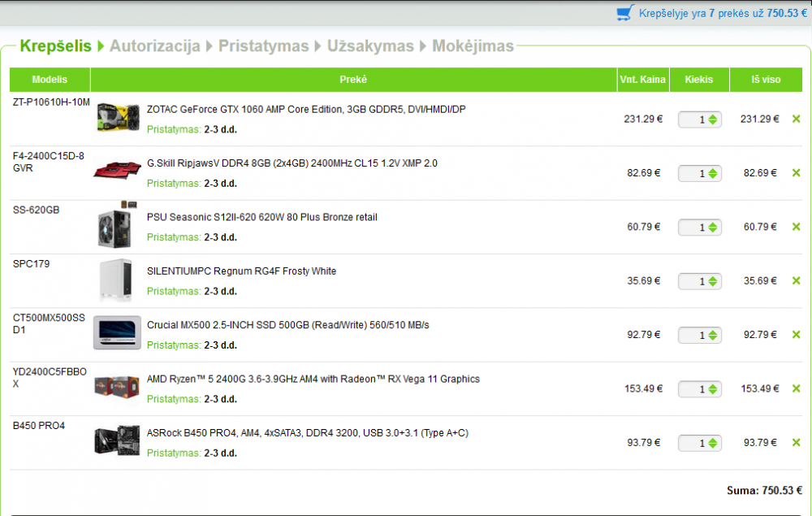Open PSU Seasonic S12II-620 product link
The image size is (812, 516).
click(262, 217)
